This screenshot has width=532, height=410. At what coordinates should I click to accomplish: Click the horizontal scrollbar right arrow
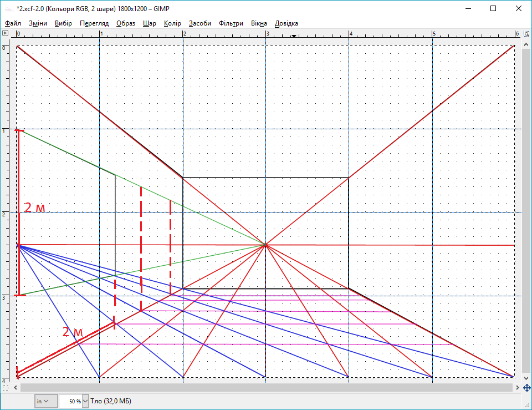(x=518, y=387)
